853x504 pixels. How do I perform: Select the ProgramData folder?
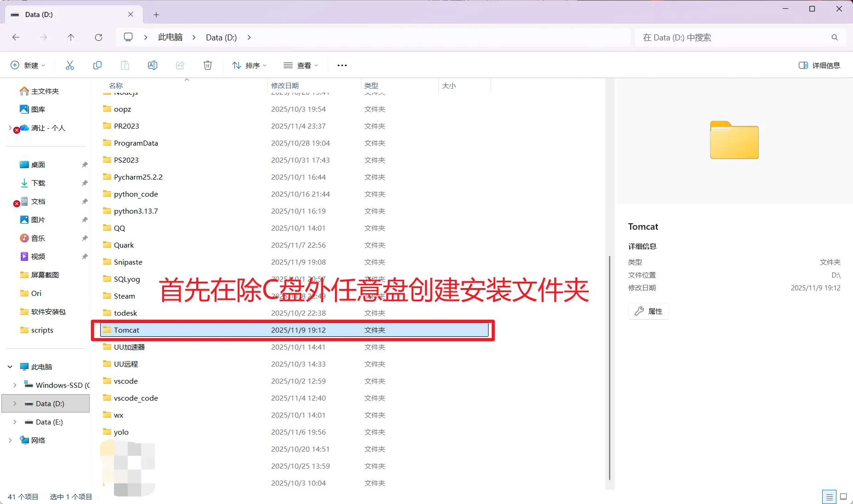[x=130, y=143]
